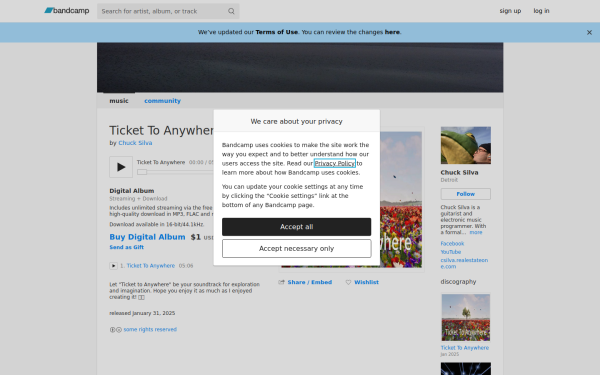Dismiss the Terms of Use banner
Image resolution: width=600 pixels, height=375 pixels.
pos(589,33)
